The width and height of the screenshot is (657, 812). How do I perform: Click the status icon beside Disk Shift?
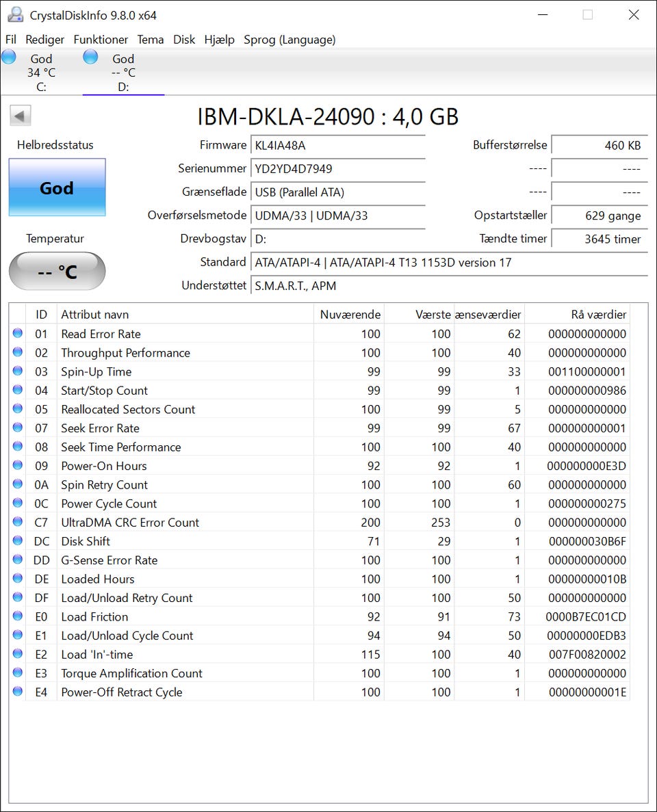pyautogui.click(x=18, y=541)
